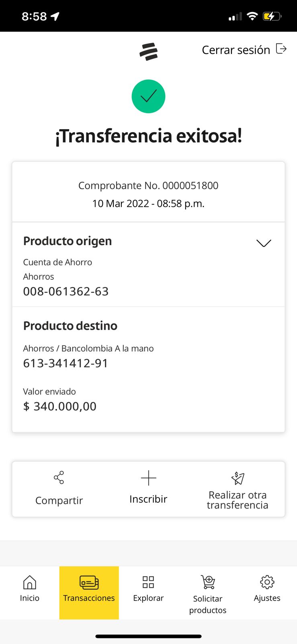Tap destination account number 613-341412-91

[x=66, y=363]
